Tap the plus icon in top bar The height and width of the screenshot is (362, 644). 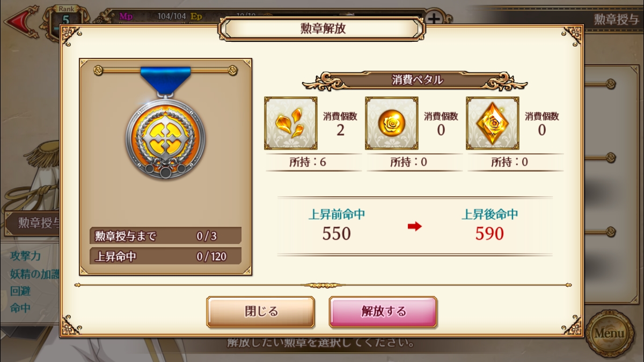434,19
